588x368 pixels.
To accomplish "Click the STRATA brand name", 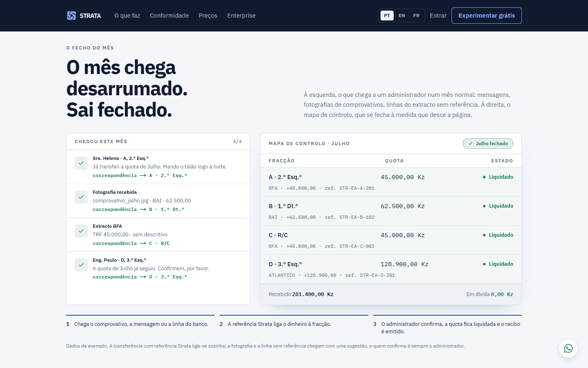I will point(90,16).
